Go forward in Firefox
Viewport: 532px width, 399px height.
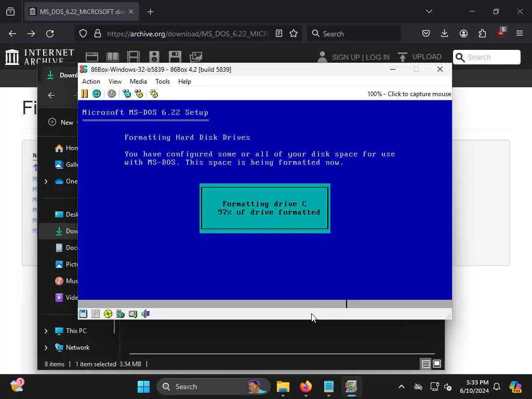tap(31, 34)
